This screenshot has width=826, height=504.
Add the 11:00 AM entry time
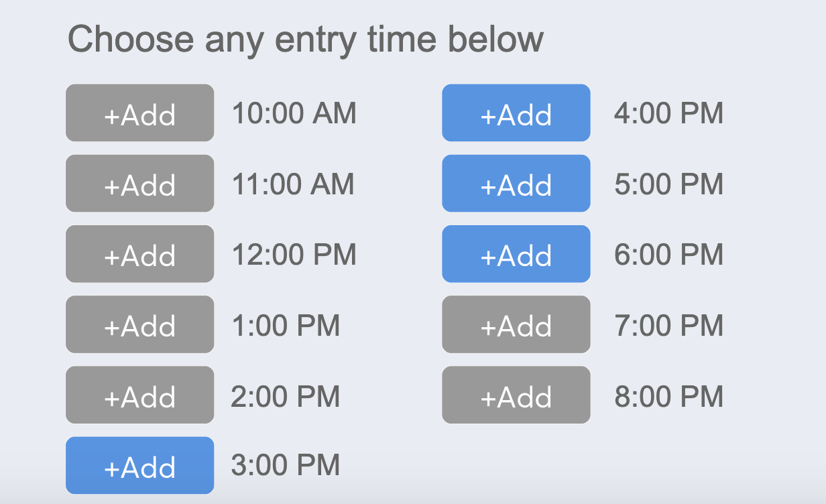pos(139,183)
